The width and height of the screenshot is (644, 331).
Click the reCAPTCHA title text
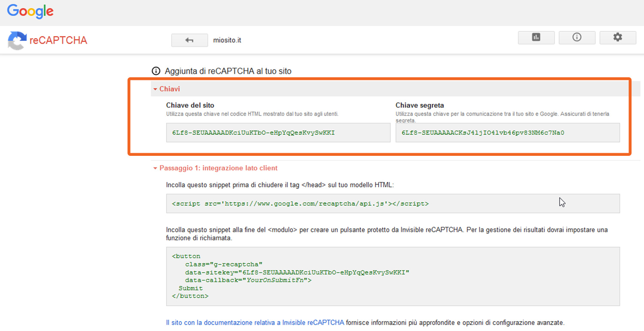[58, 40]
